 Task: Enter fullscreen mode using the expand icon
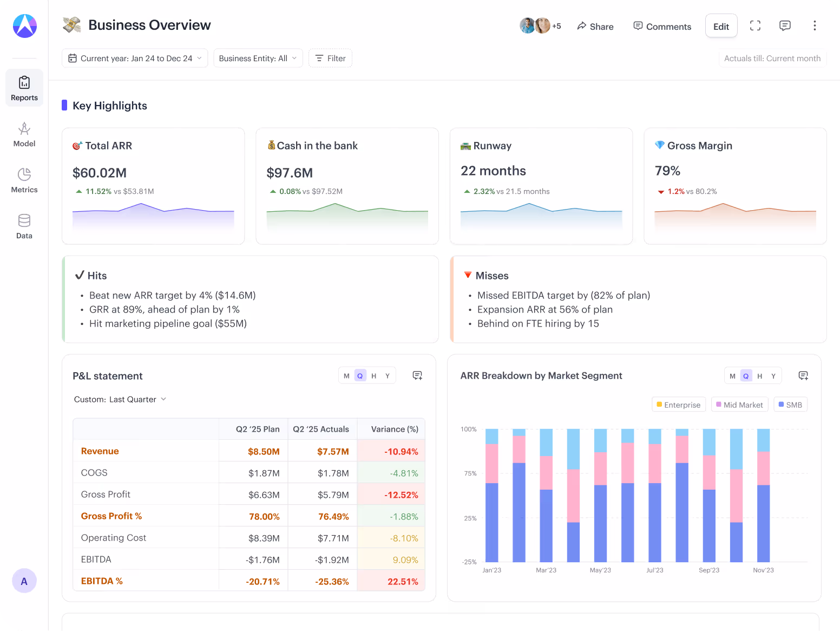[x=755, y=26]
